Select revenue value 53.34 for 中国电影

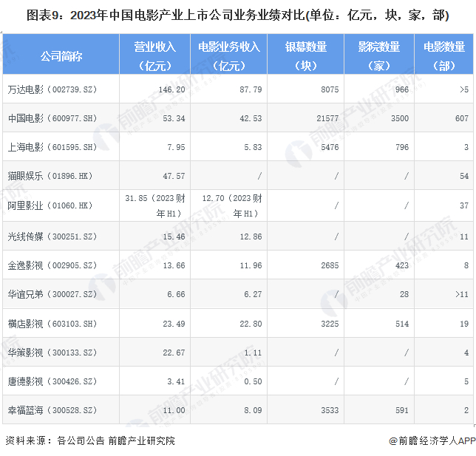pos(174,118)
